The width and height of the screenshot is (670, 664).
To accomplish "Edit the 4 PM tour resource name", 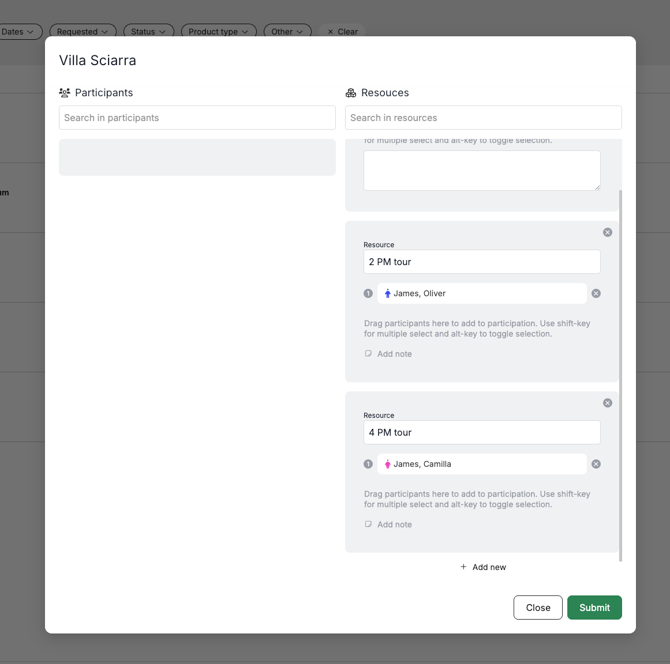I will tap(482, 433).
